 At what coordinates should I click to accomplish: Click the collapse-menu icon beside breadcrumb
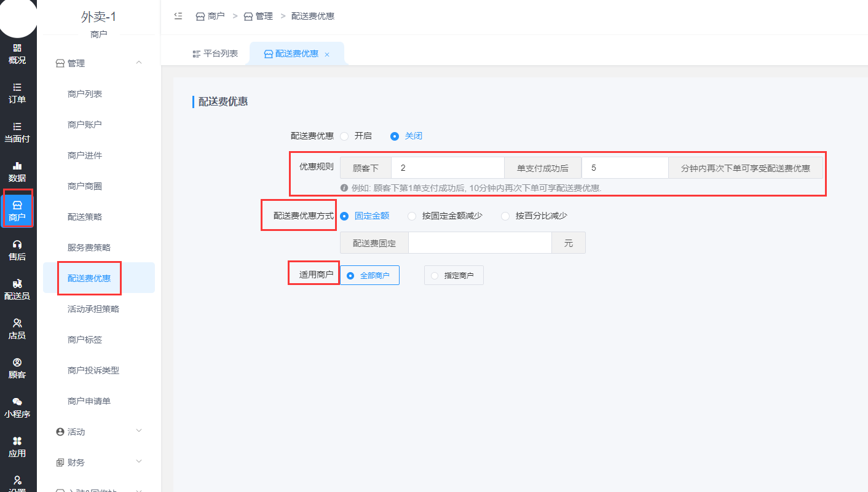pos(178,16)
